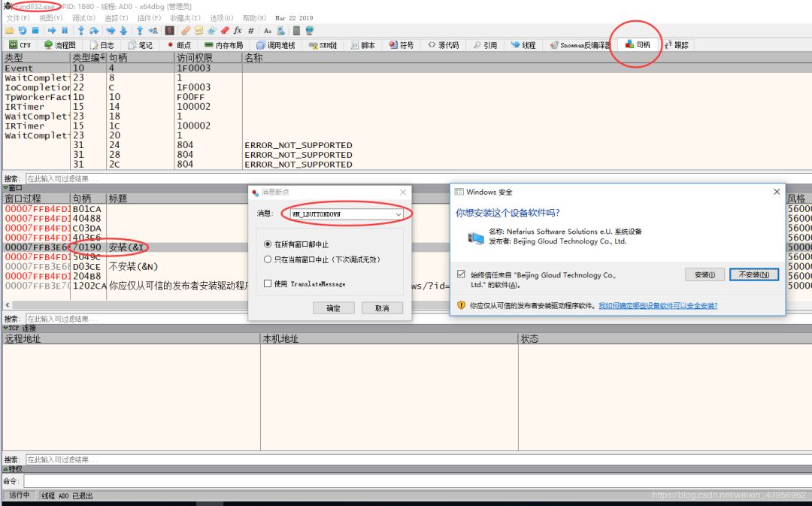Image resolution: width=812 pixels, height=506 pixels.
Task: Click window list horizontal scrollbar left arrow
Action: (8, 305)
